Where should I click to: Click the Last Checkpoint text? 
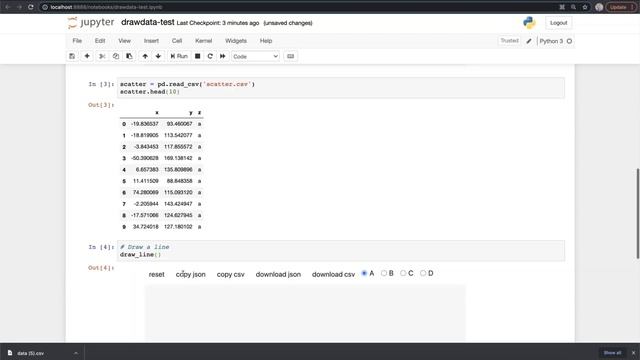[x=218, y=23]
